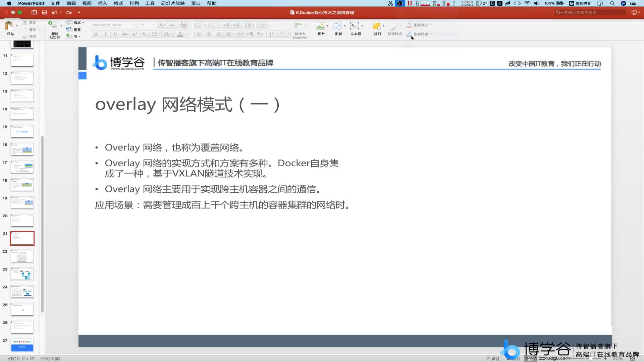Click the language indicator 中文(中国)
Viewport: 644px width, 362px height.
pos(51,359)
